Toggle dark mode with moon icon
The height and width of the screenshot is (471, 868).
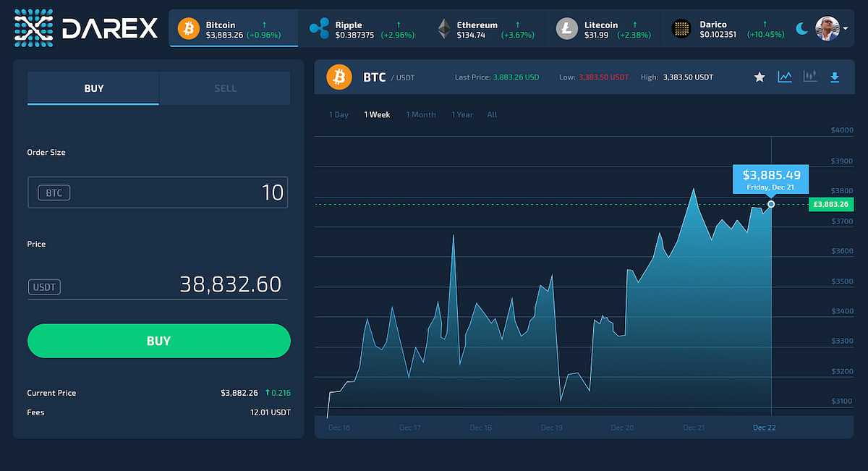coord(802,29)
